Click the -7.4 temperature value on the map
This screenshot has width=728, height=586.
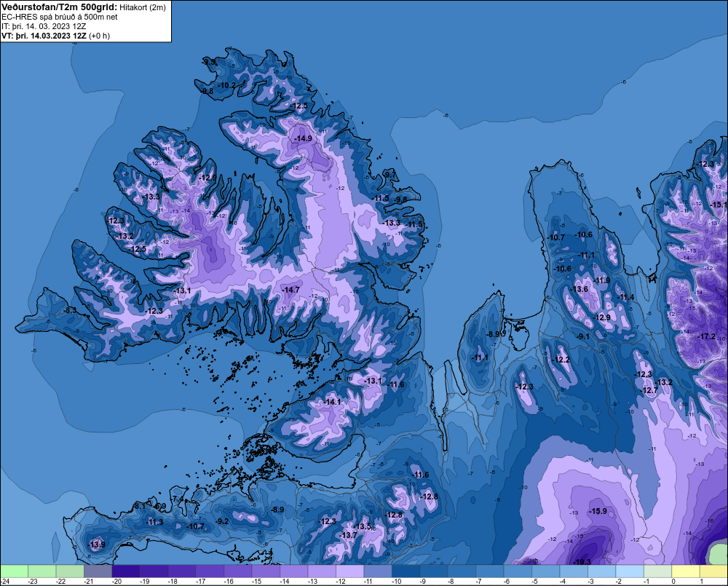tap(178, 499)
